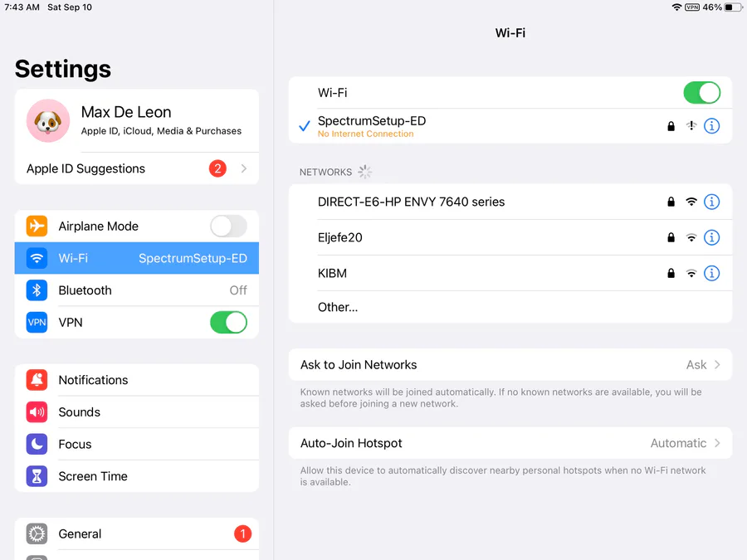Join the DIRECT-E6-HP ENVY 7640 series network

pos(510,202)
